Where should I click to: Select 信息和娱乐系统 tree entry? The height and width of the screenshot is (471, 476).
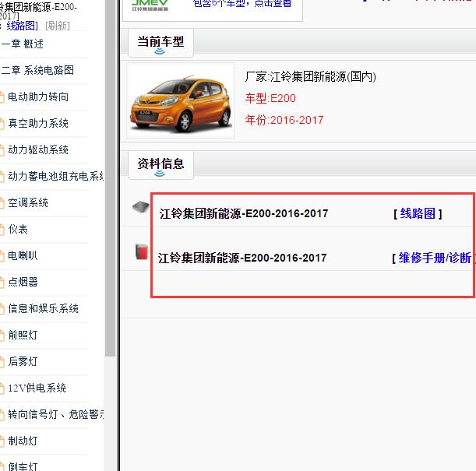43,308
